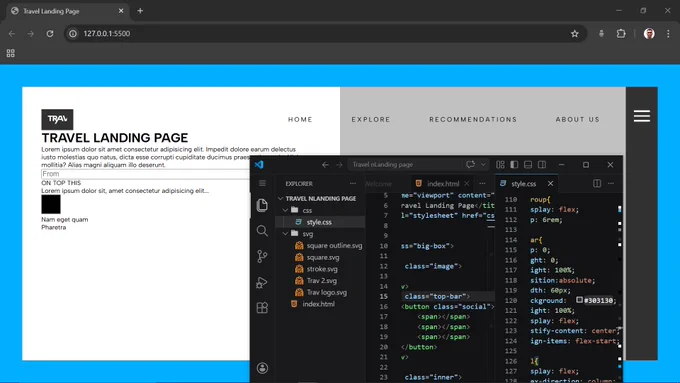Image resolution: width=680 pixels, height=383 pixels.
Task: Close the style.css tab
Action: pos(550,183)
